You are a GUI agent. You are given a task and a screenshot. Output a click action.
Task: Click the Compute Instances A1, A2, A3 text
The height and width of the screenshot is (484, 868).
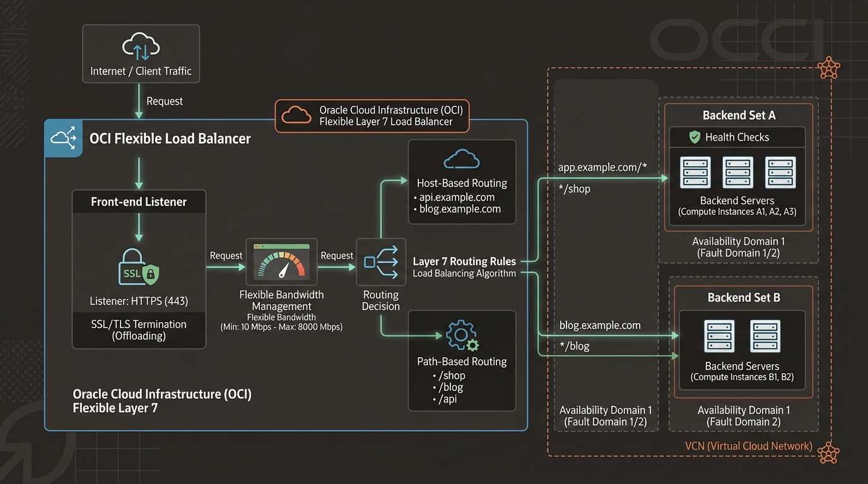point(737,212)
